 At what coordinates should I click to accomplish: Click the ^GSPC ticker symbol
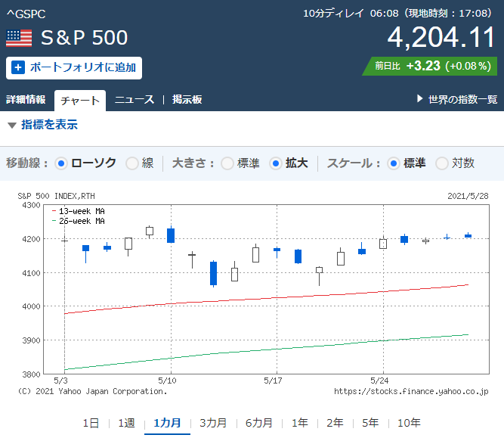26,14
